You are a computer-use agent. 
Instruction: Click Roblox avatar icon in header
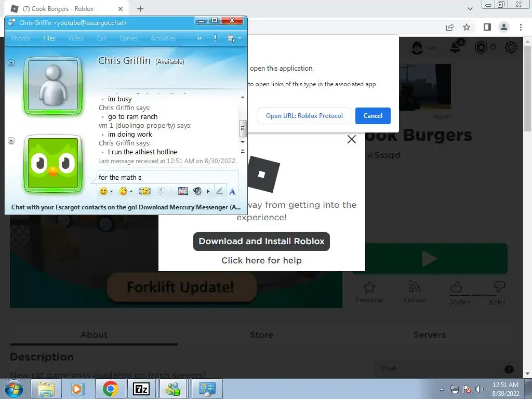point(417,47)
